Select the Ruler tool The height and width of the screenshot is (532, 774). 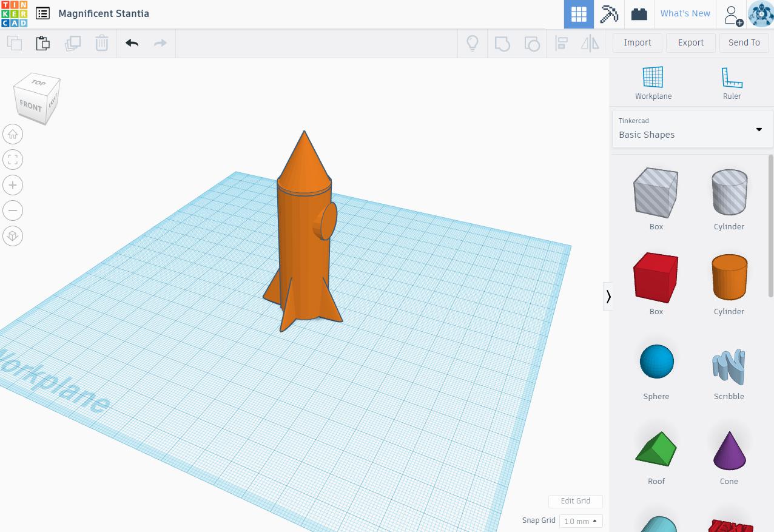732,83
